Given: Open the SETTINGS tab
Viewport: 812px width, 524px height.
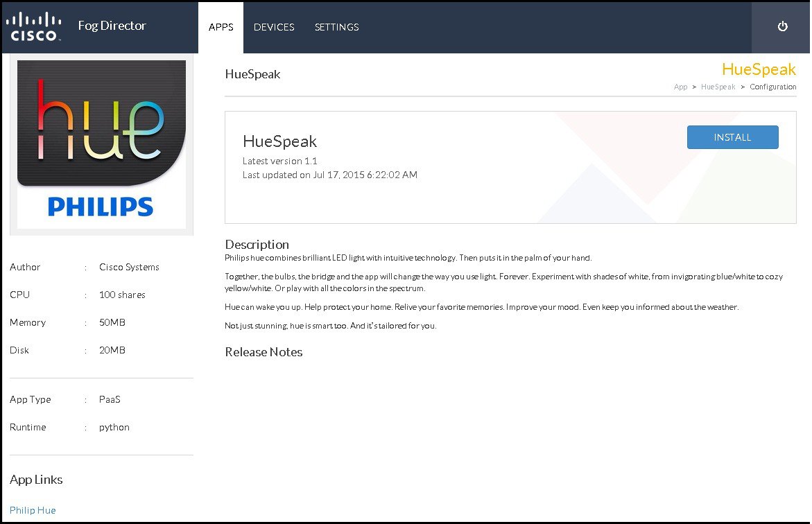Looking at the screenshot, I should (336, 28).
